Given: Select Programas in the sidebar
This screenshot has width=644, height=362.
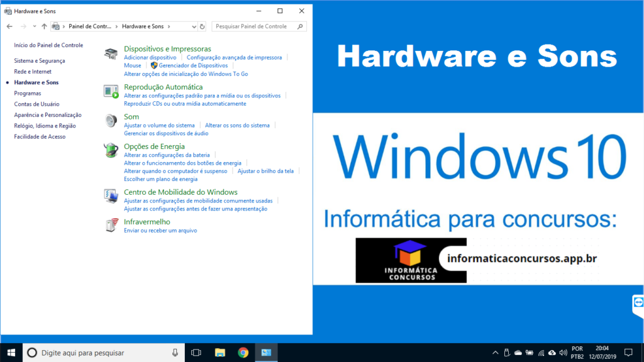Looking at the screenshot, I should (28, 93).
